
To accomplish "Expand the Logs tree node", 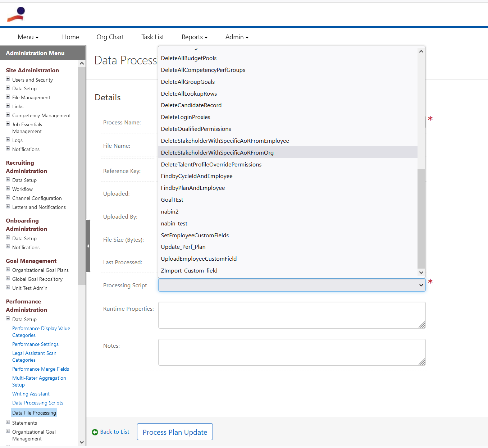I will (x=8, y=140).
